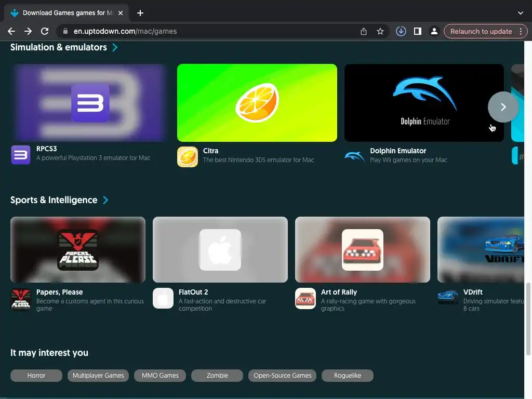532x399 pixels.
Task: Advance the emulators carousel with next arrow
Action: click(503, 107)
